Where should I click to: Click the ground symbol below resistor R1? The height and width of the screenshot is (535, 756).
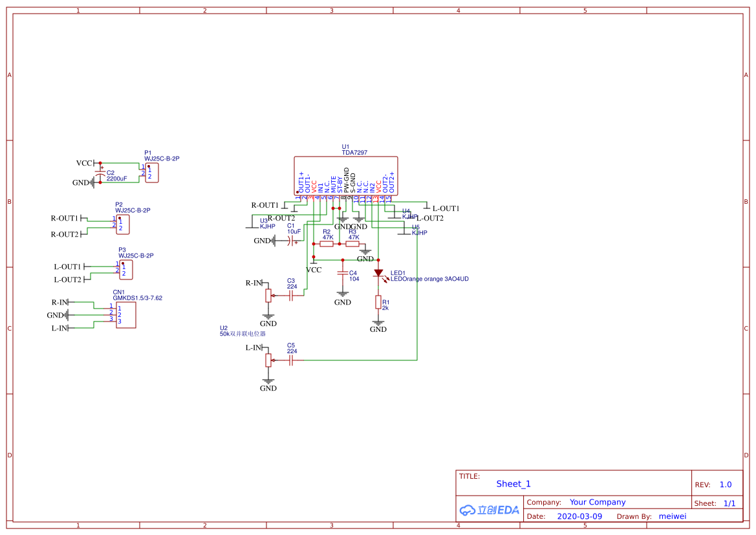pos(378,323)
